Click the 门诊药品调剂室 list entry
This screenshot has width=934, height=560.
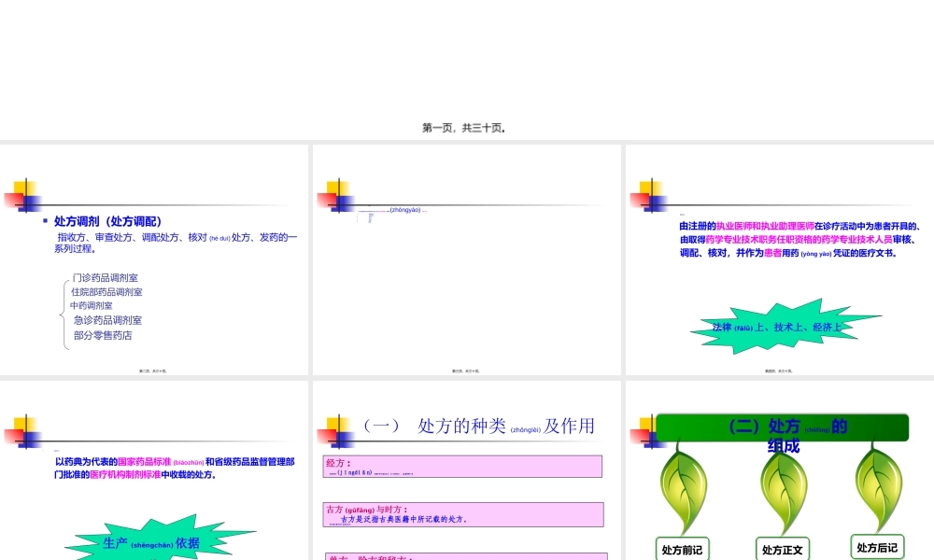tap(107, 277)
